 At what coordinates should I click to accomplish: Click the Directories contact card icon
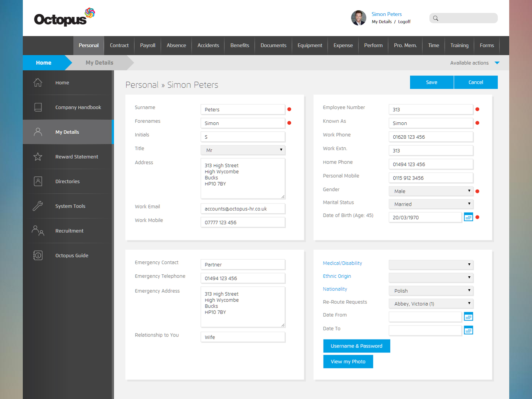(38, 181)
